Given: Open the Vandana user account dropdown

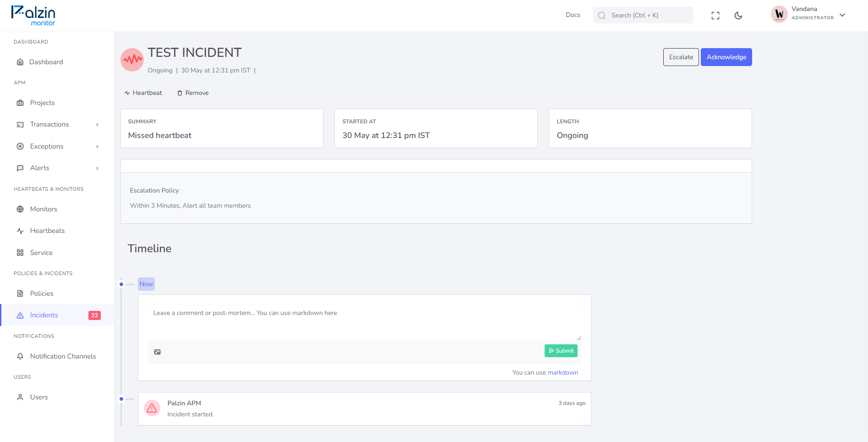Looking at the screenshot, I should pyautogui.click(x=808, y=15).
